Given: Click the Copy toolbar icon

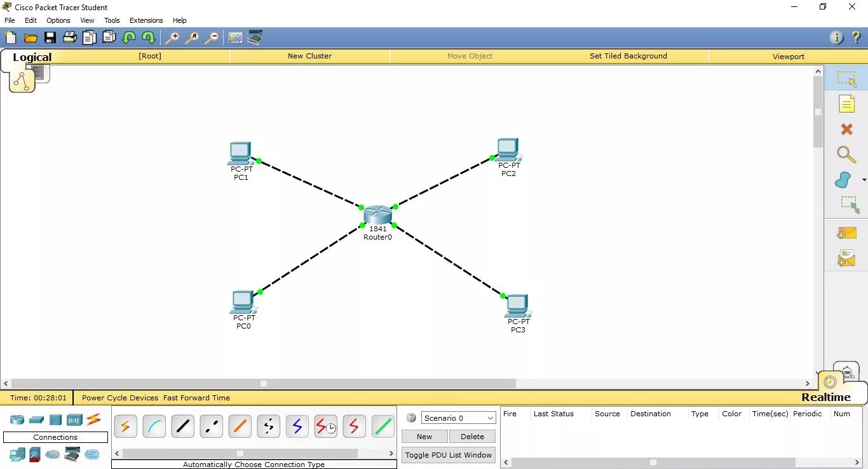Looking at the screenshot, I should click(90, 38).
